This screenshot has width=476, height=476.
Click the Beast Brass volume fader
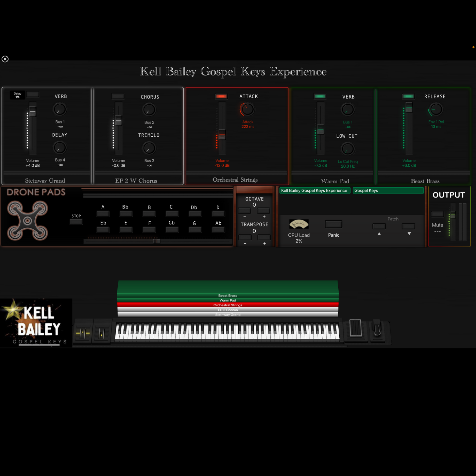(409, 107)
